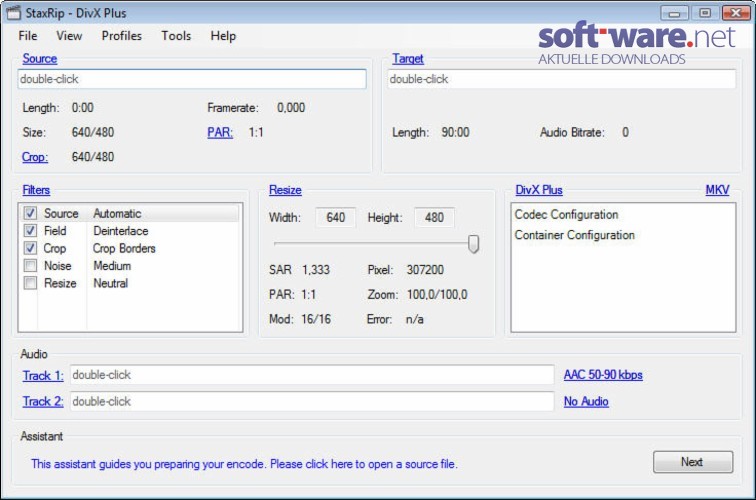Click into the Track 2 audio field

312,401
